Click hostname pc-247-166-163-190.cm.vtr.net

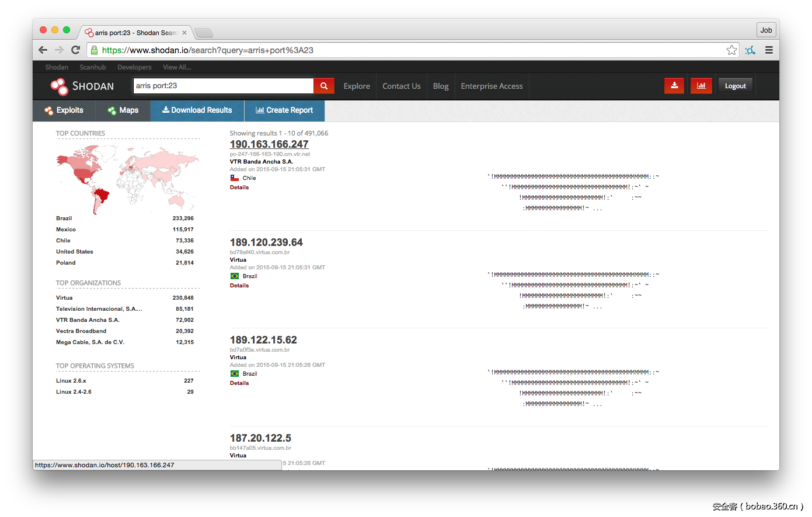(270, 154)
